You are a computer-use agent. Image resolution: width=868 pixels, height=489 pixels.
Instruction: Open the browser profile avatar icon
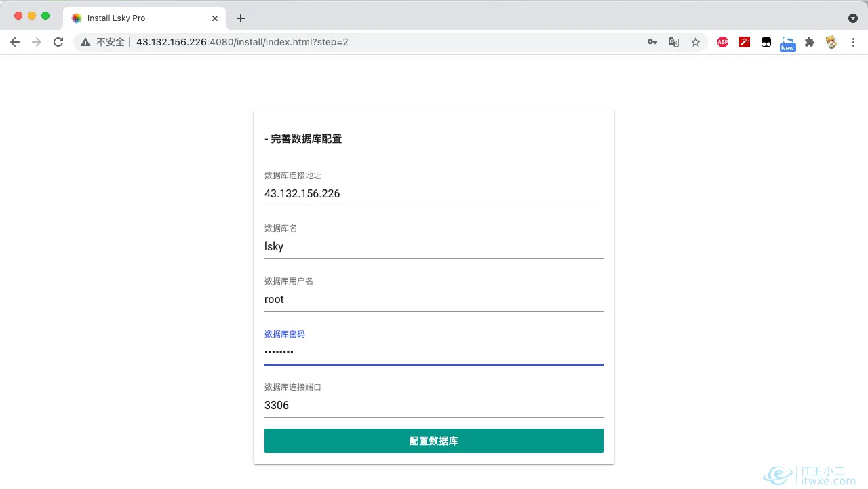coord(831,42)
